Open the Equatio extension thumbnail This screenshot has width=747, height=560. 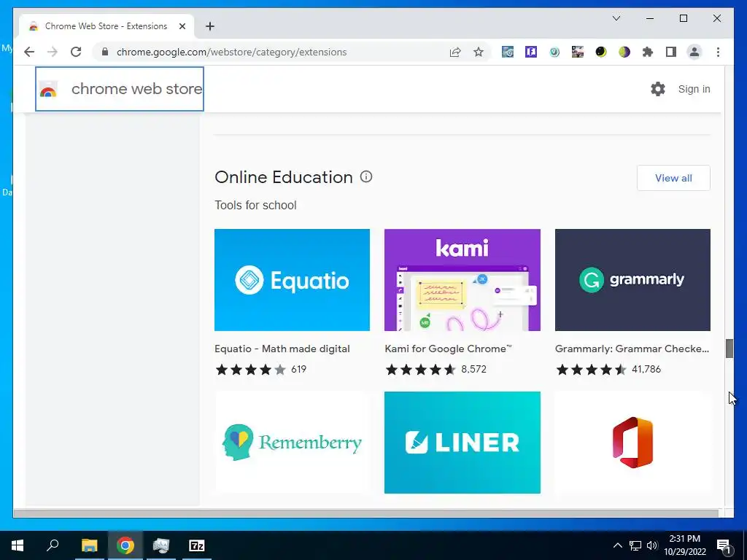[292, 280]
